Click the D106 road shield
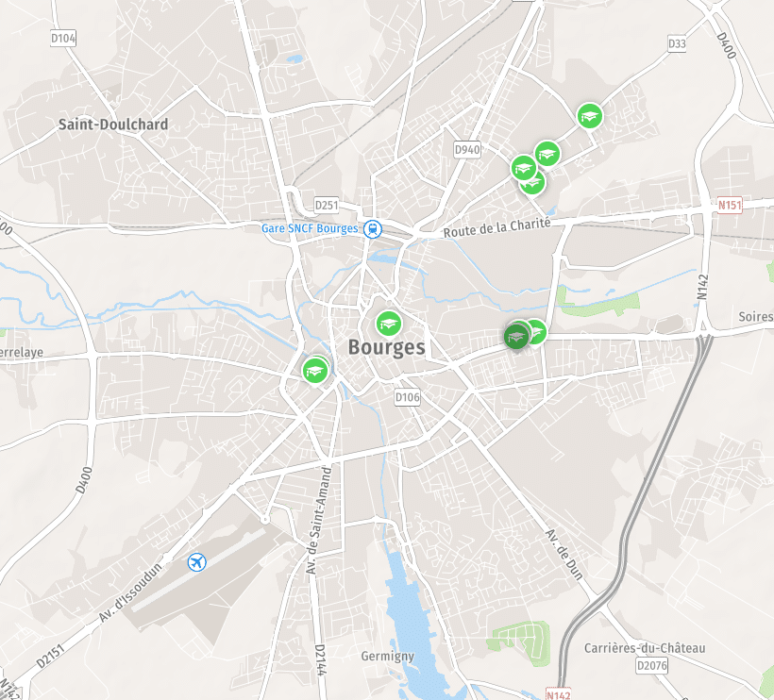 407,397
